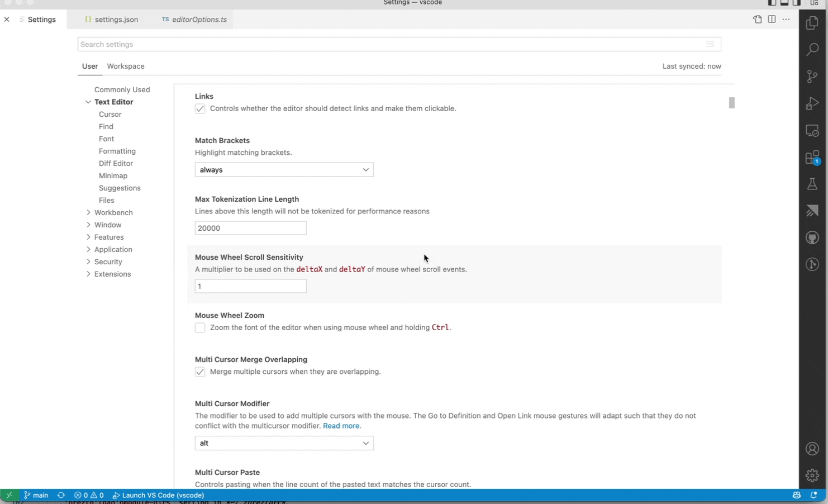The width and height of the screenshot is (828, 504).
Task: Click the Last synced: now label
Action: tap(692, 66)
